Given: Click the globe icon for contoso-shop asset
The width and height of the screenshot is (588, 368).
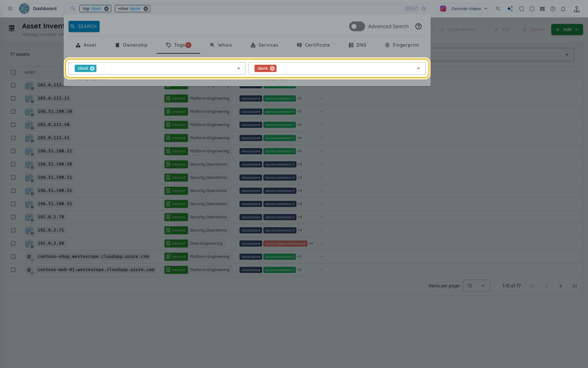Looking at the screenshot, I should click(29, 257).
